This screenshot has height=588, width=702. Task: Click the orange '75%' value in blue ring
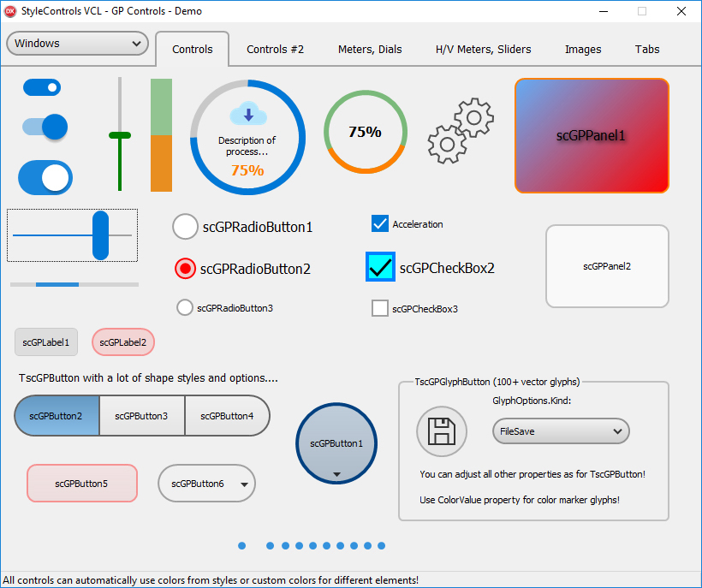pos(247,170)
